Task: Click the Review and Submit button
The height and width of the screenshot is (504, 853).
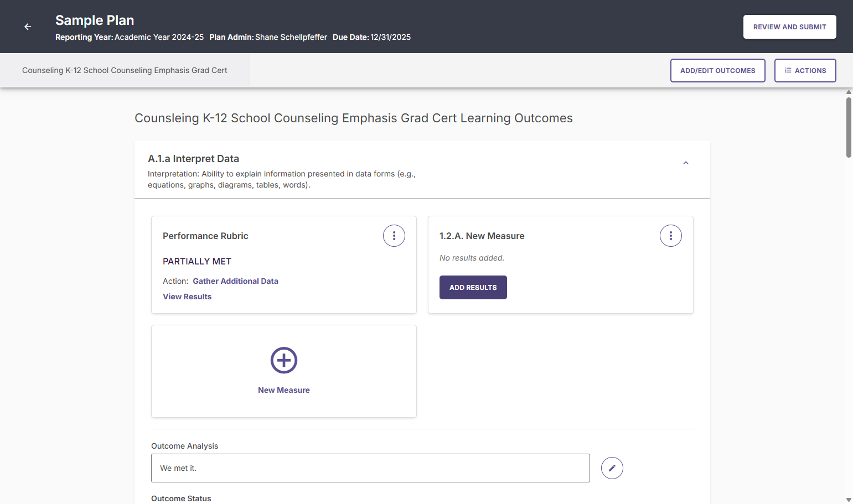Action: (x=790, y=27)
